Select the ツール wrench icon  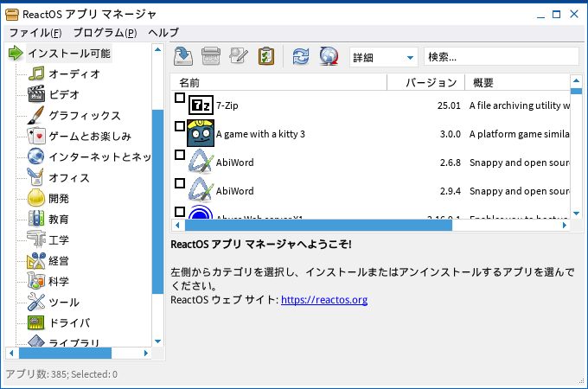[36, 302]
